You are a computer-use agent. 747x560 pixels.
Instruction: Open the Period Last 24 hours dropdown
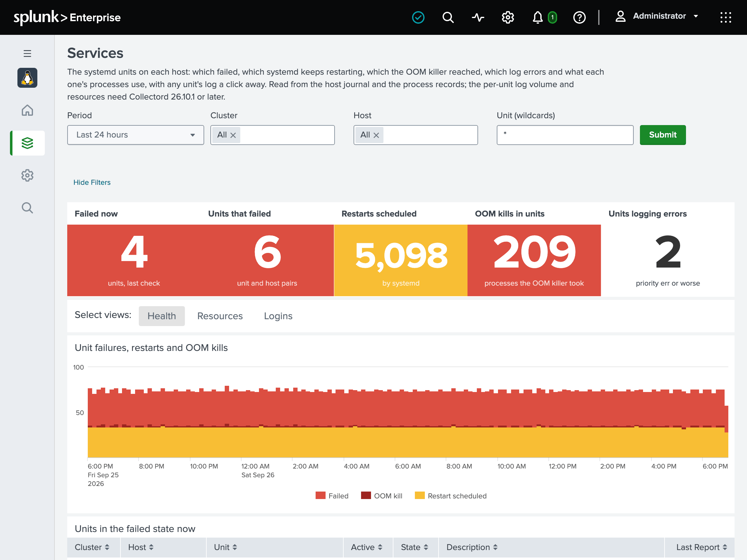tap(135, 135)
